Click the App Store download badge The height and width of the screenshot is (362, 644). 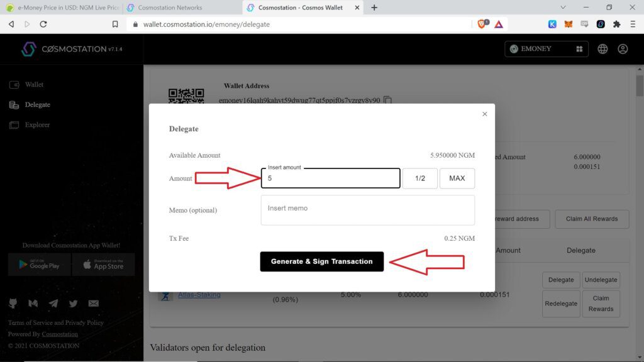(104, 265)
